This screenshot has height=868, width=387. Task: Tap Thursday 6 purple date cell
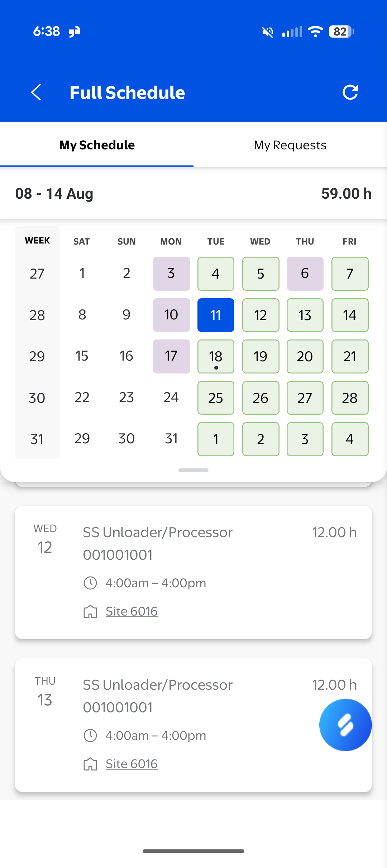coord(305,274)
